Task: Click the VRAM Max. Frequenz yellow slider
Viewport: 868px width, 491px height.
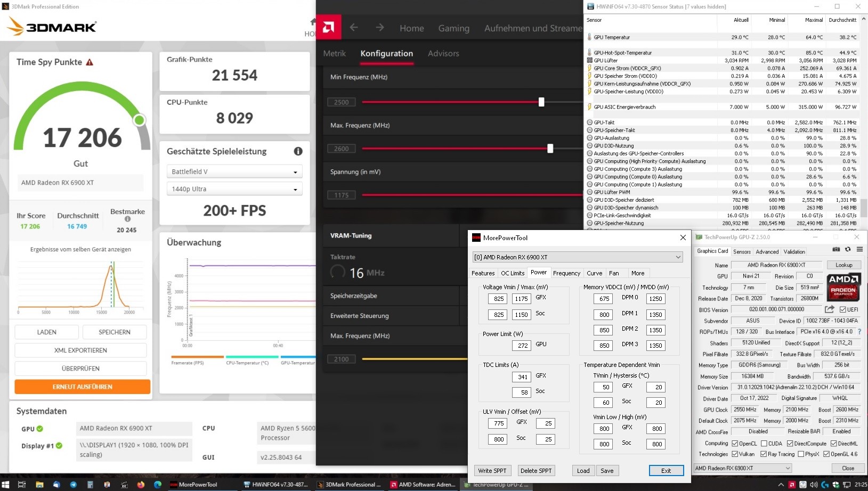Action: coord(415,359)
